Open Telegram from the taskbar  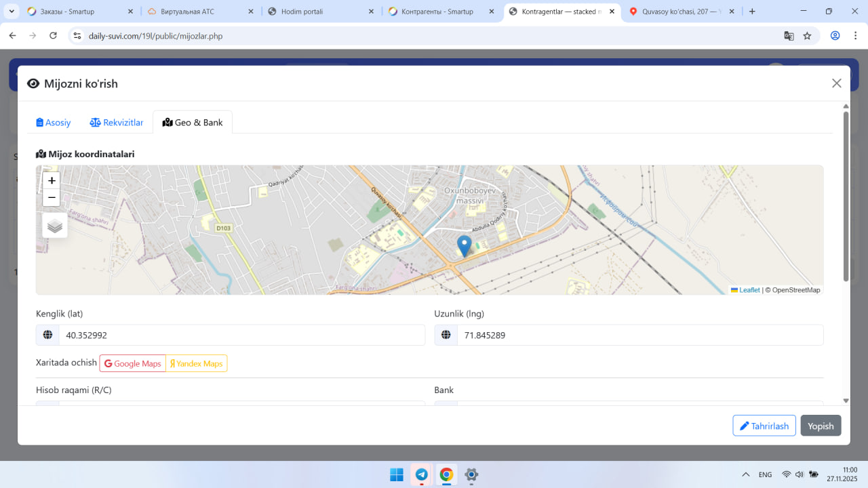pos(421,474)
